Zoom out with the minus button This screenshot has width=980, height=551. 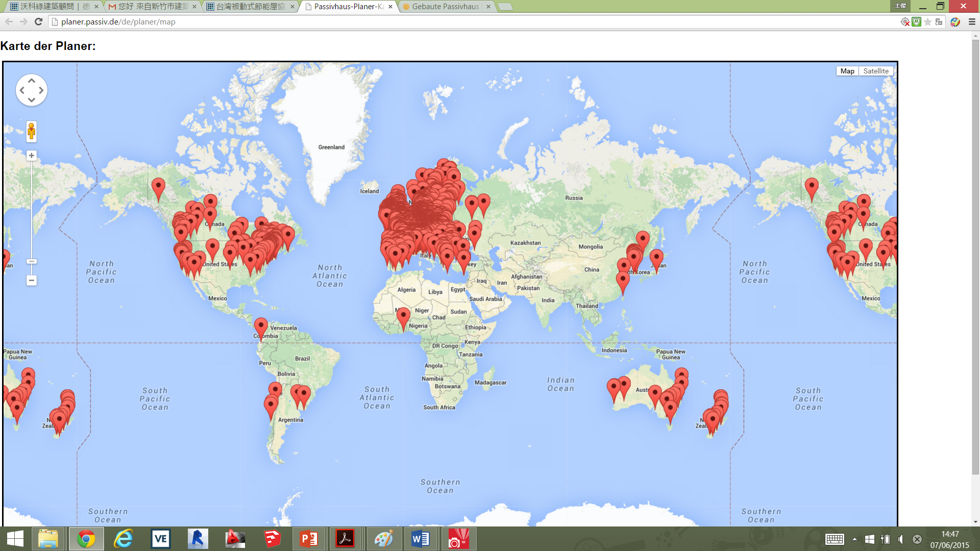click(x=32, y=280)
